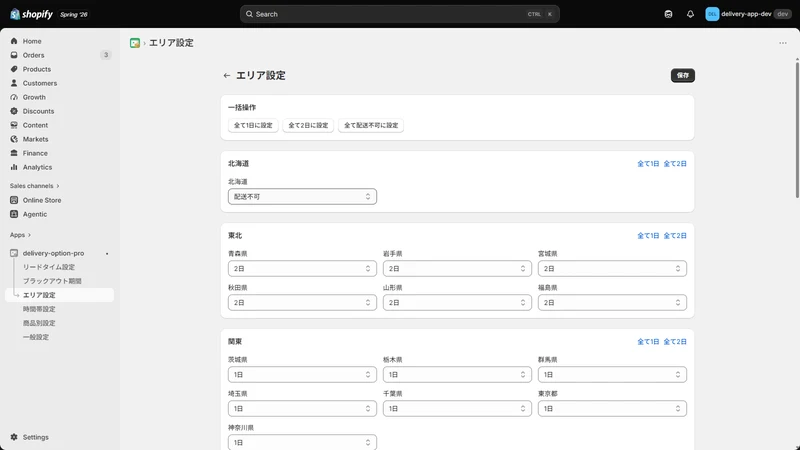
Task: Open the Sidekick assistant icon
Action: pyautogui.click(x=668, y=14)
